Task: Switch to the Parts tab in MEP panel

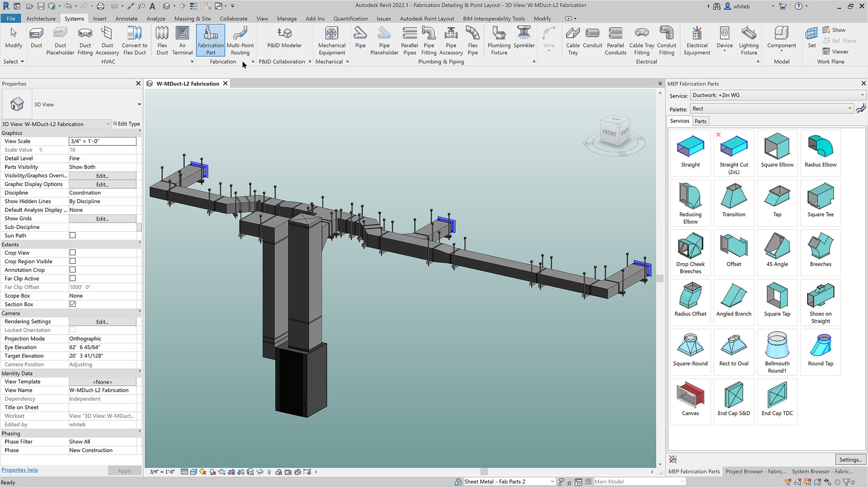Action: [x=700, y=121]
